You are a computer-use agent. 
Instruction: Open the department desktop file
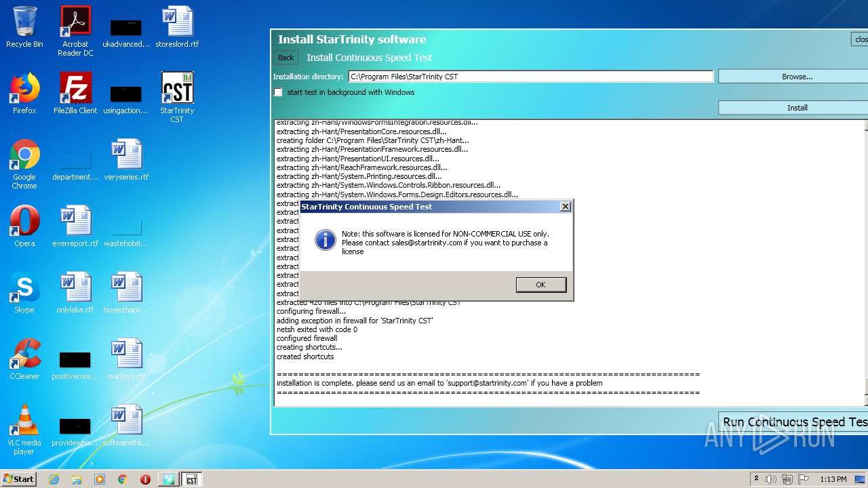(x=75, y=164)
